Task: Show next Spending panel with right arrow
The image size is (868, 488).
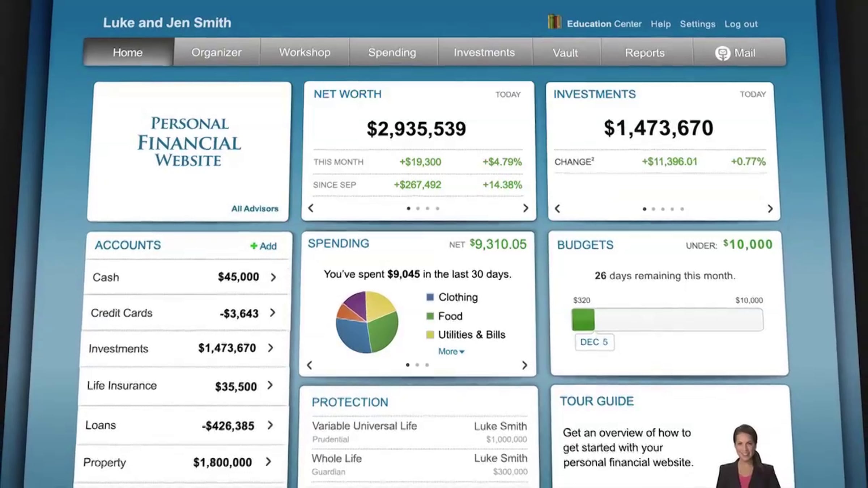Action: 524,365
